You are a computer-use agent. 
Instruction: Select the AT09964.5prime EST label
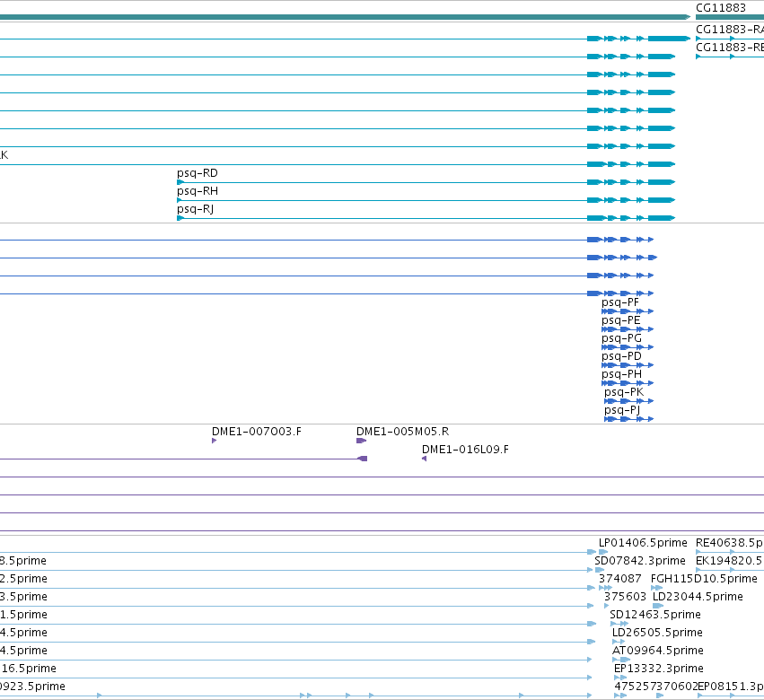pyautogui.click(x=658, y=652)
